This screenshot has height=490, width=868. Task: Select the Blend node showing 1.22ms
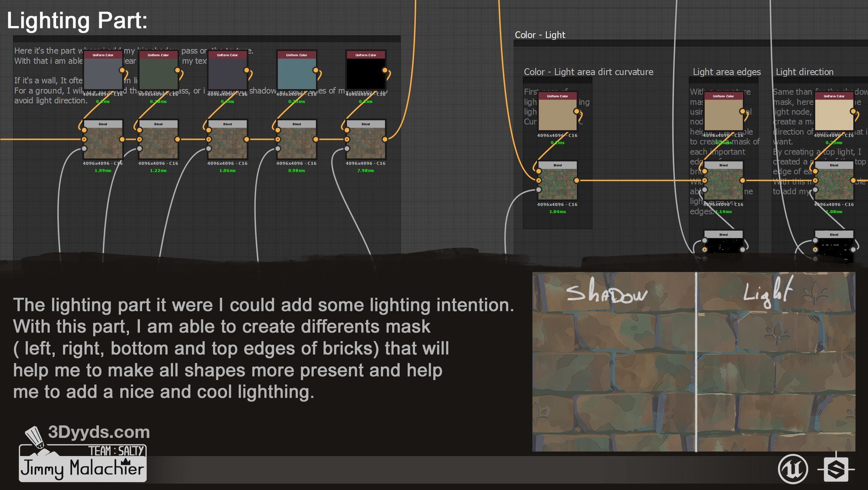click(158, 141)
